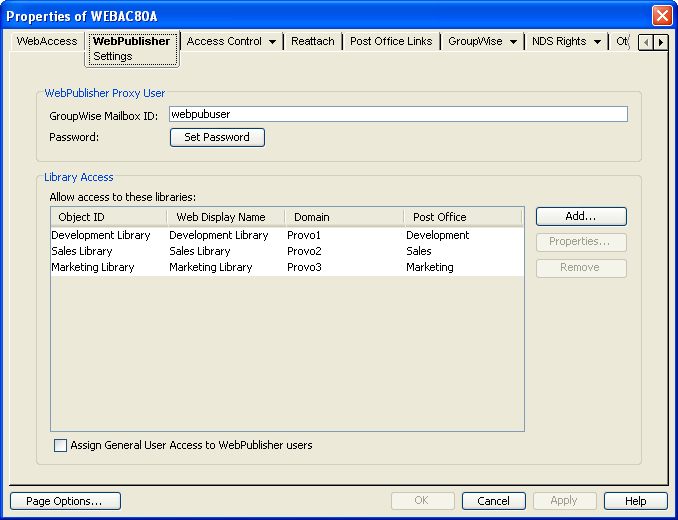Cancel the properties dialog
Screen dimensions: 678x520
pos(494,501)
